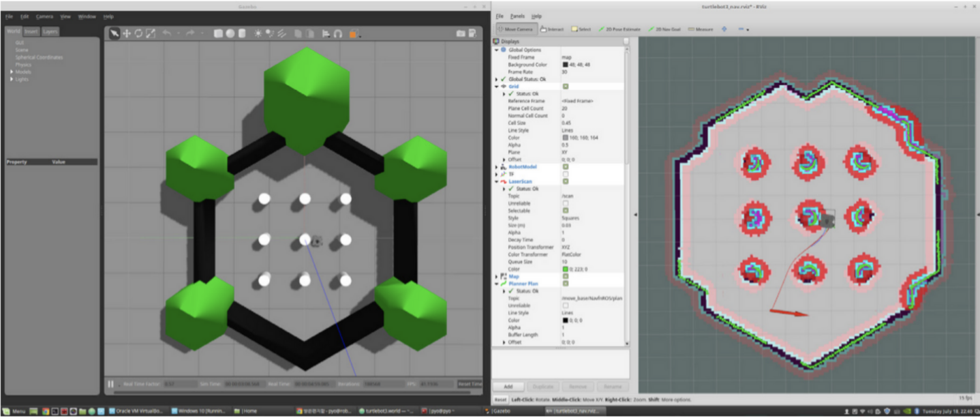Expand Models in Gazebo World tree
Screen dimensions: 980x420
[12, 72]
